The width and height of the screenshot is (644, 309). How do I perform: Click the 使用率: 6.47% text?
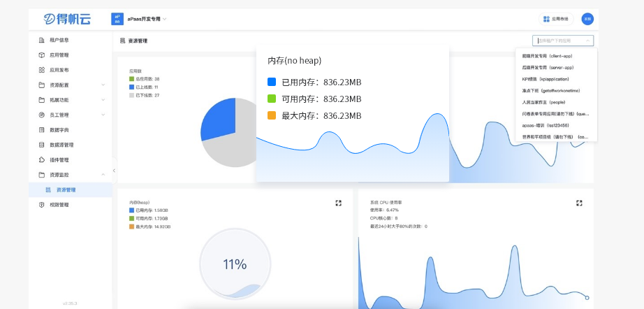384,210
